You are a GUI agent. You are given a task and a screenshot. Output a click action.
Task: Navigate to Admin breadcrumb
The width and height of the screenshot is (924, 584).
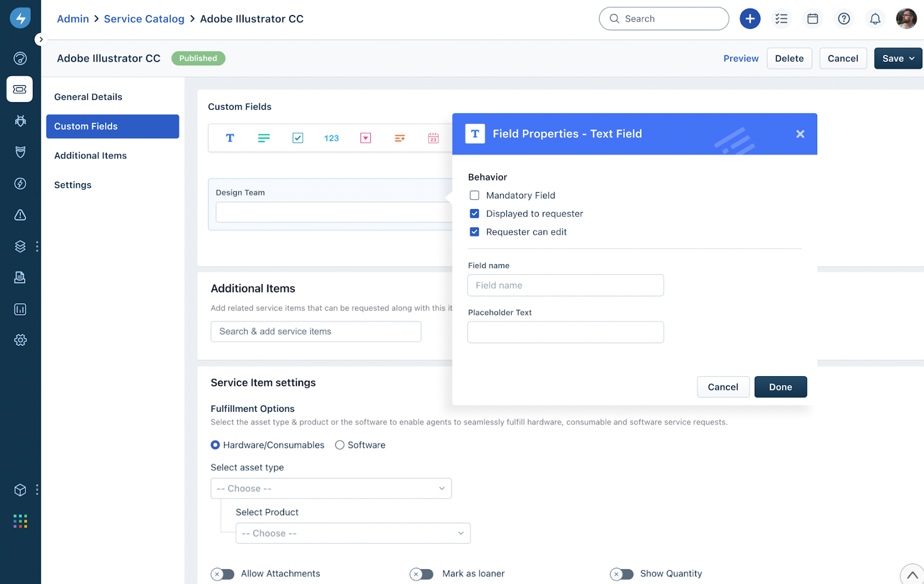tap(73, 19)
